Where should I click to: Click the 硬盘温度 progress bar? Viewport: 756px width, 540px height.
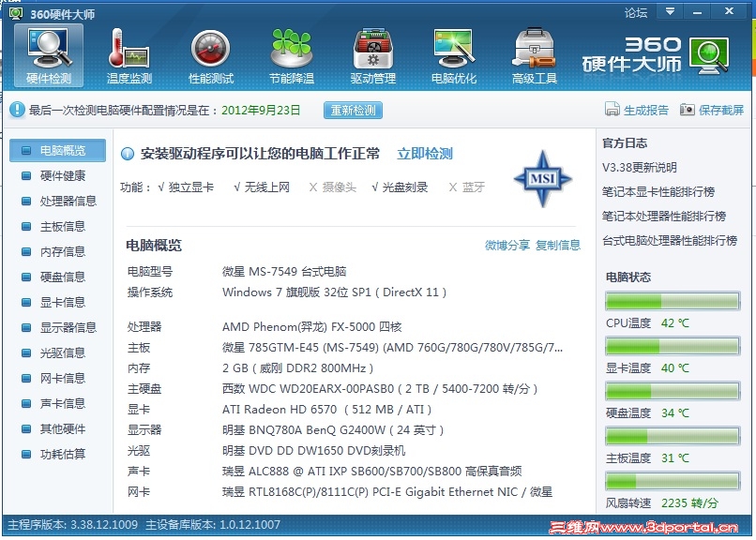click(673, 391)
